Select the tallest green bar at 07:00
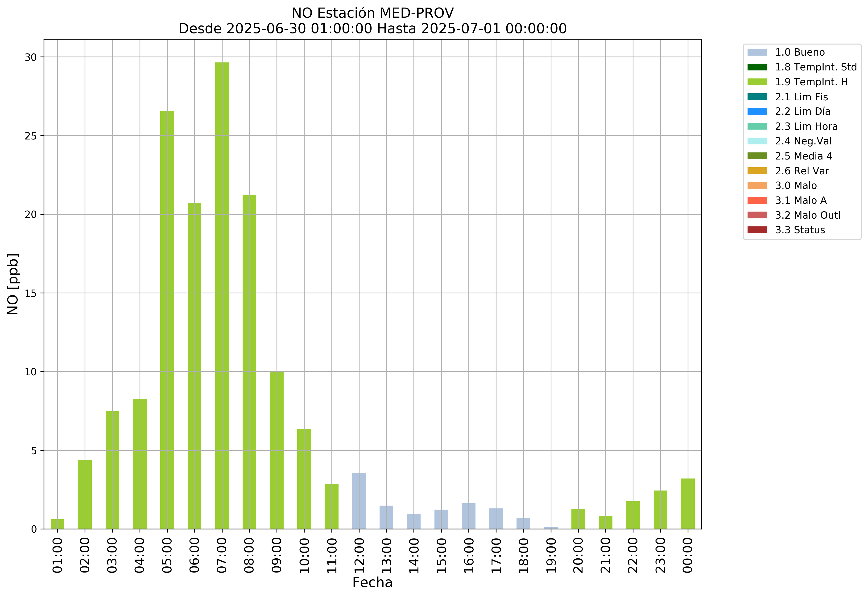The width and height of the screenshot is (868, 597). [x=222, y=296]
